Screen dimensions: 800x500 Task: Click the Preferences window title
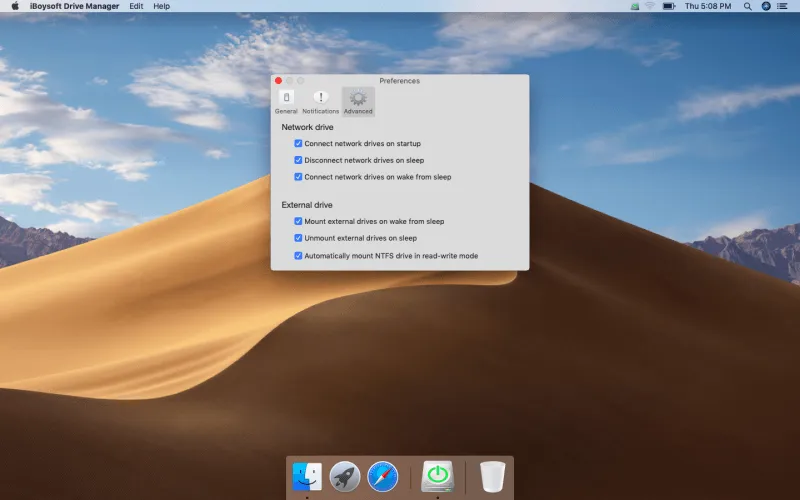coord(399,81)
